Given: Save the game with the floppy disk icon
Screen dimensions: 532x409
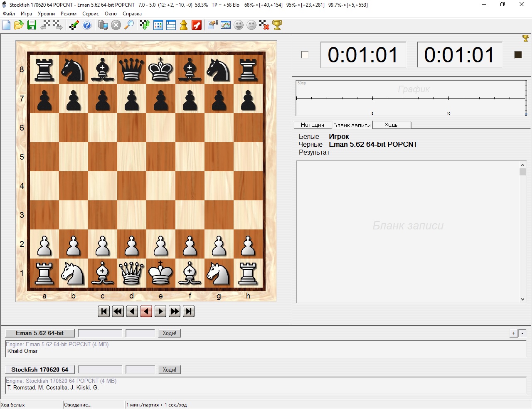Looking at the screenshot, I should [x=32, y=25].
